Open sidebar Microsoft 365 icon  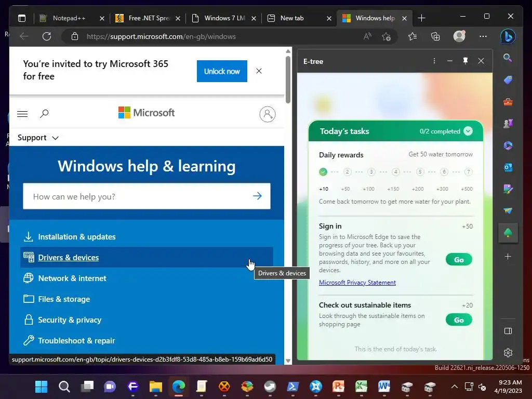pos(508,145)
